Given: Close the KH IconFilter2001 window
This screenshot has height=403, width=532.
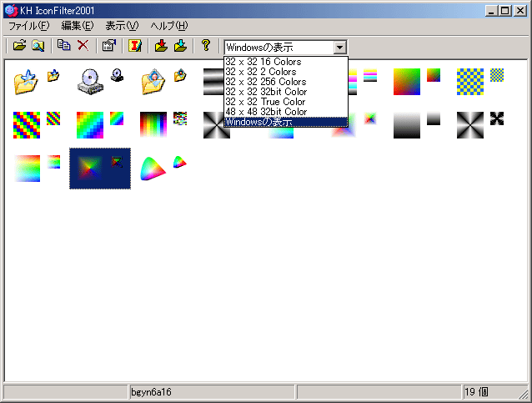Looking at the screenshot, I should click(x=519, y=11).
